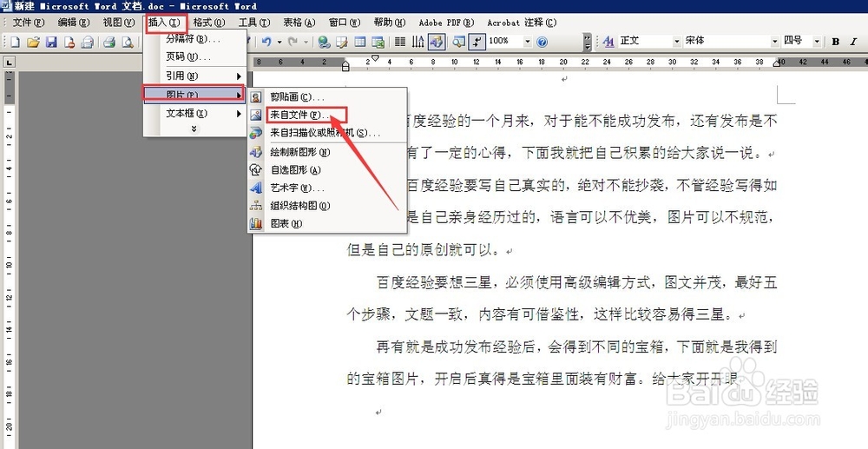
Task: Open Styles and Formatting pane icon
Action: pos(609,42)
